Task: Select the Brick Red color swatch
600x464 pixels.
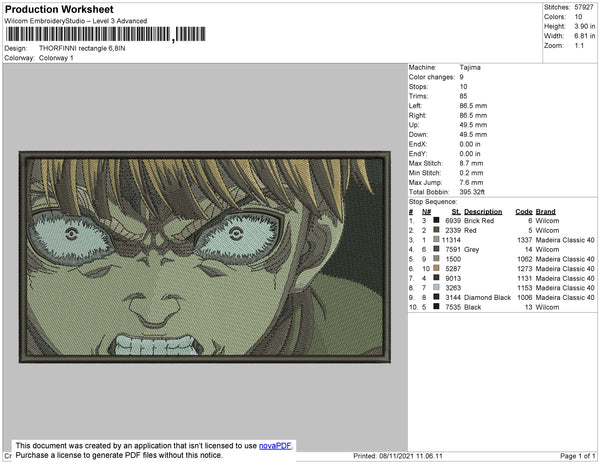Action: point(436,221)
